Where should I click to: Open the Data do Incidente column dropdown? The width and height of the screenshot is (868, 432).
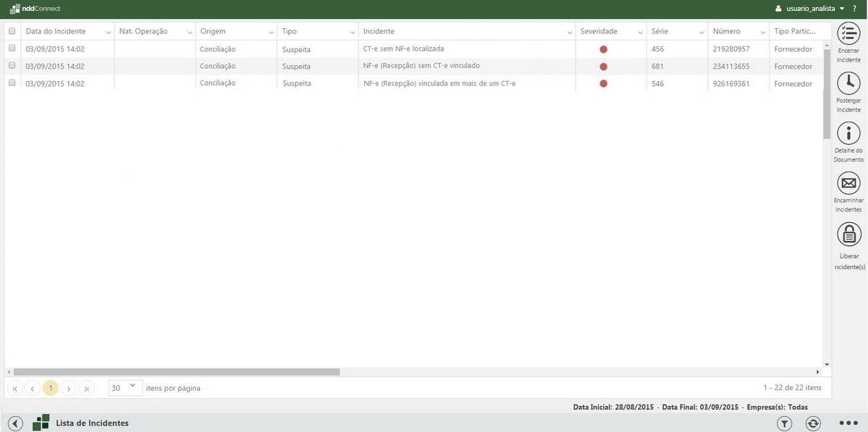click(x=107, y=32)
